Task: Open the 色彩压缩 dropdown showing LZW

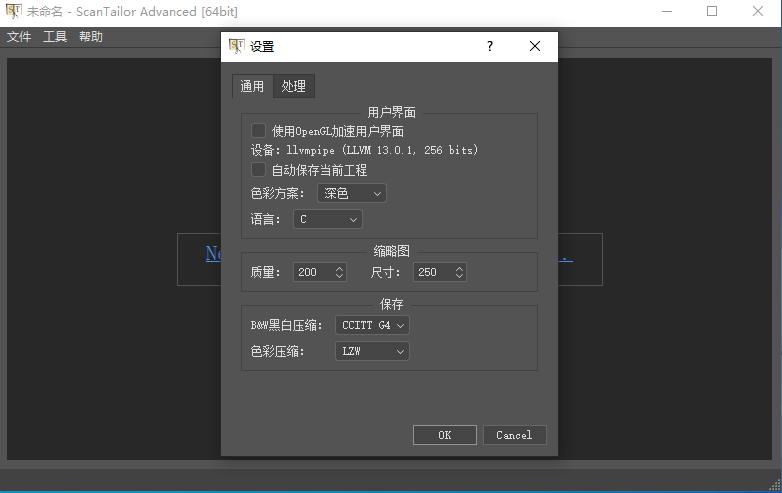Action: tap(372, 351)
